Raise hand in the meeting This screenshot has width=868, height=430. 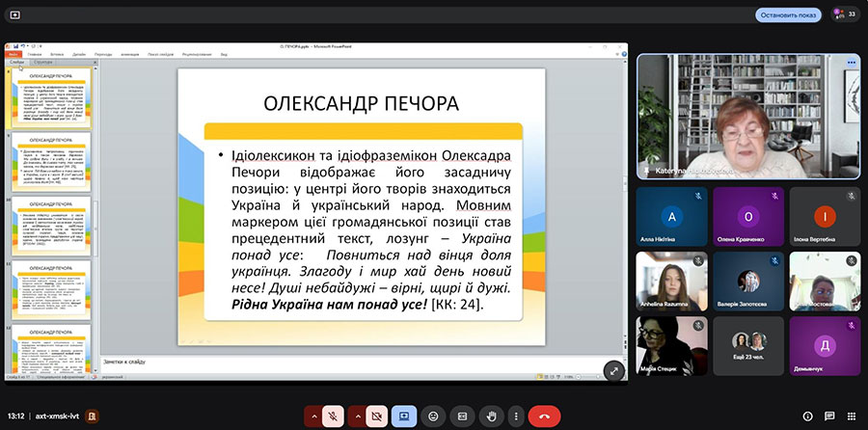[492, 417]
